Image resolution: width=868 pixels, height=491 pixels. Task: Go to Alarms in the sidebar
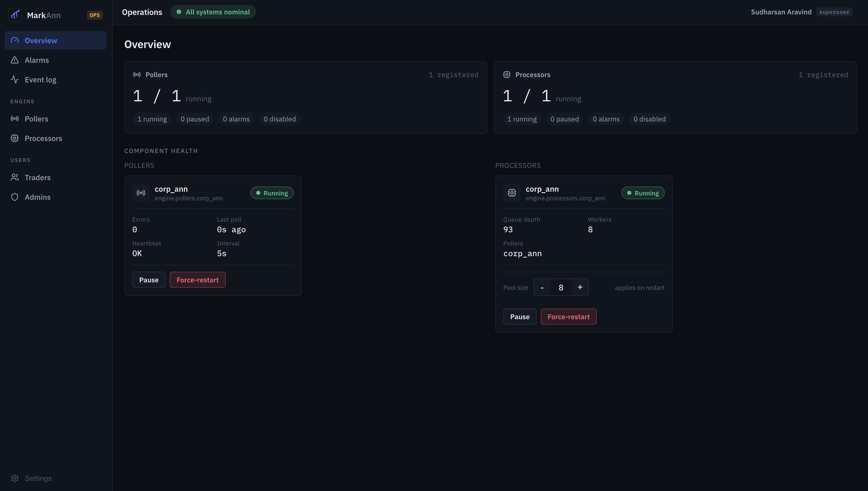tap(56, 60)
